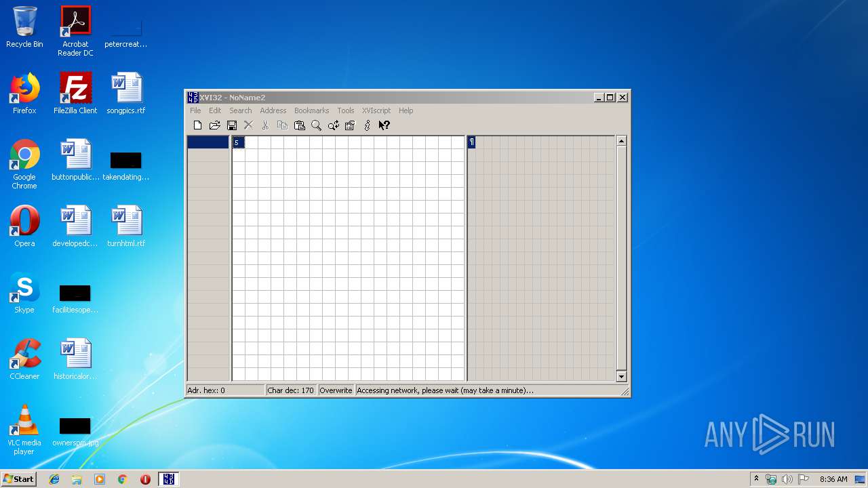Select the Opera desktop shortcut
Screen dimensions: 868x488
24,226
